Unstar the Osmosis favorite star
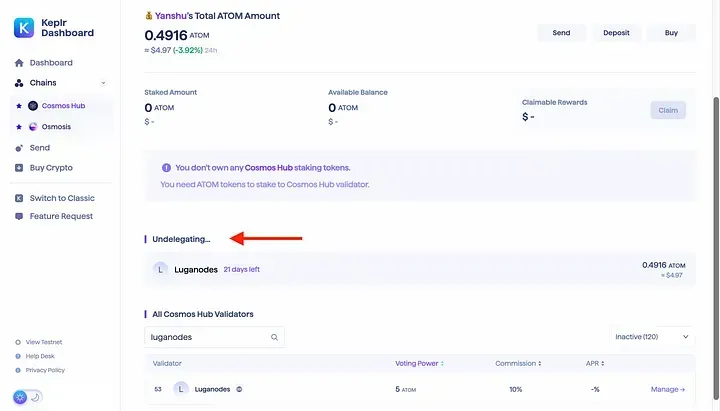Screen dimensions: 720x411 19,127
